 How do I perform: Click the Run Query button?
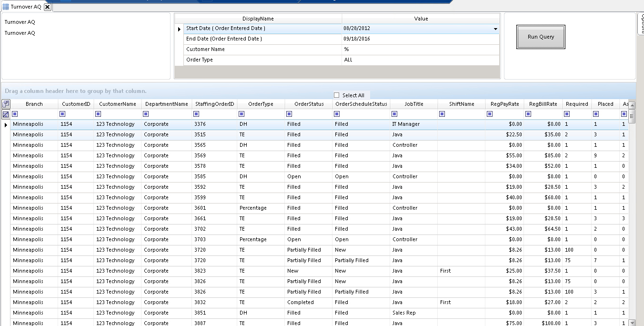[x=541, y=37]
